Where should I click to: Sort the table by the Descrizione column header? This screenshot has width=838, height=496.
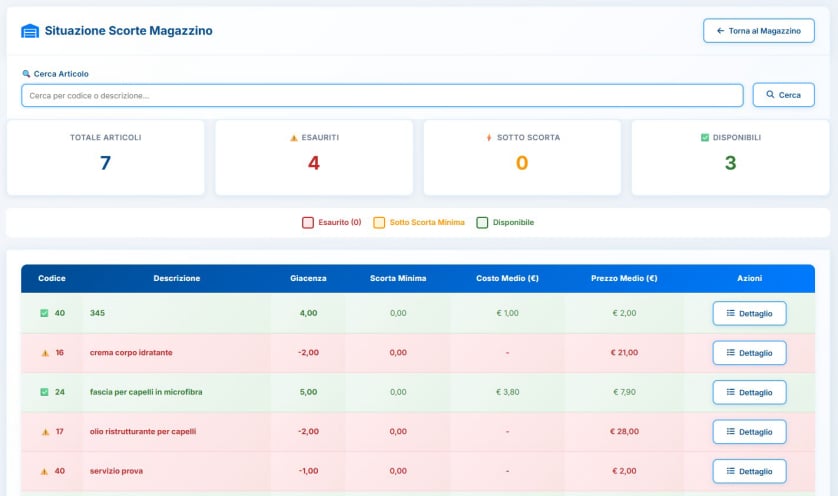point(176,278)
